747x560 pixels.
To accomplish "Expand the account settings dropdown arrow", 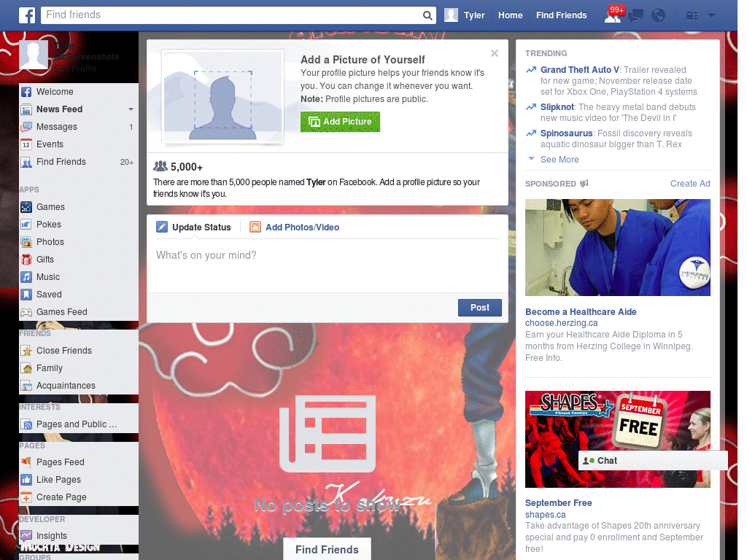I will [x=711, y=15].
